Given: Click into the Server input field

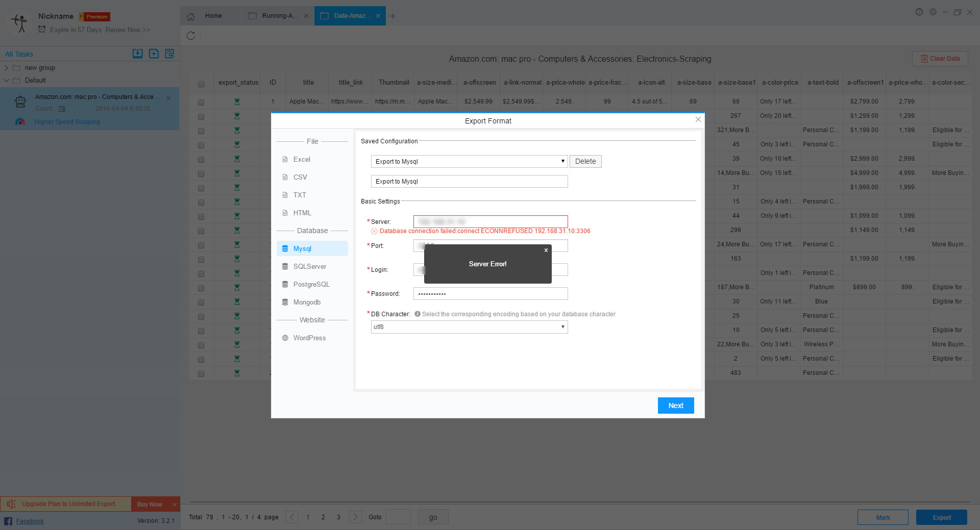Looking at the screenshot, I should pyautogui.click(x=491, y=222).
